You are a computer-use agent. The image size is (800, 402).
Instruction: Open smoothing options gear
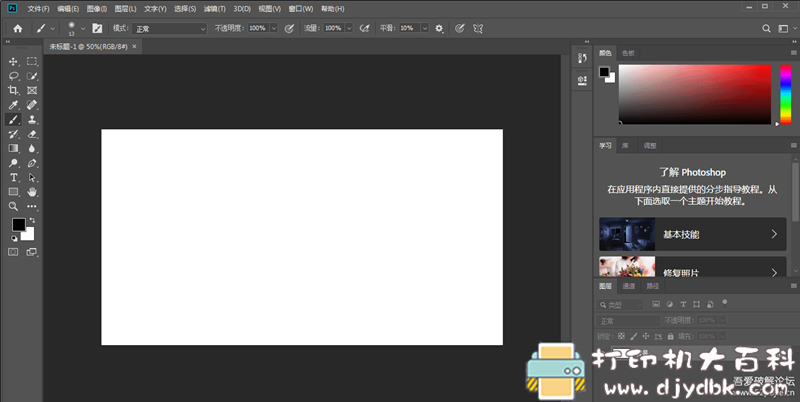click(x=439, y=29)
